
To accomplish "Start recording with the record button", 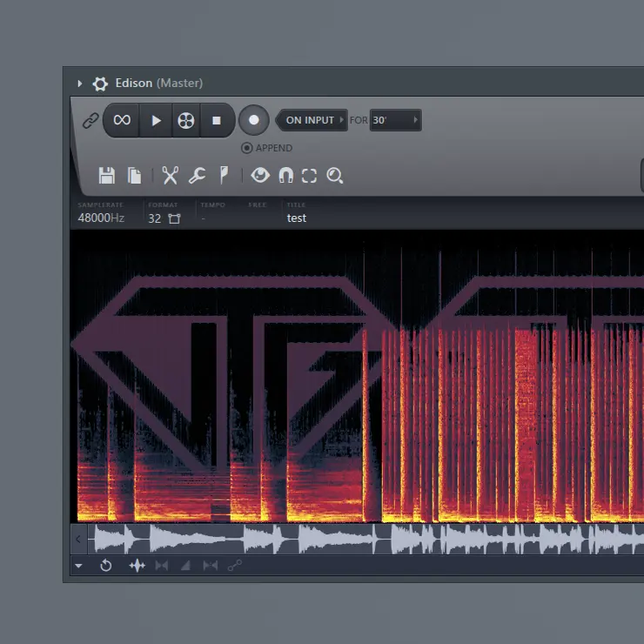I will (254, 120).
